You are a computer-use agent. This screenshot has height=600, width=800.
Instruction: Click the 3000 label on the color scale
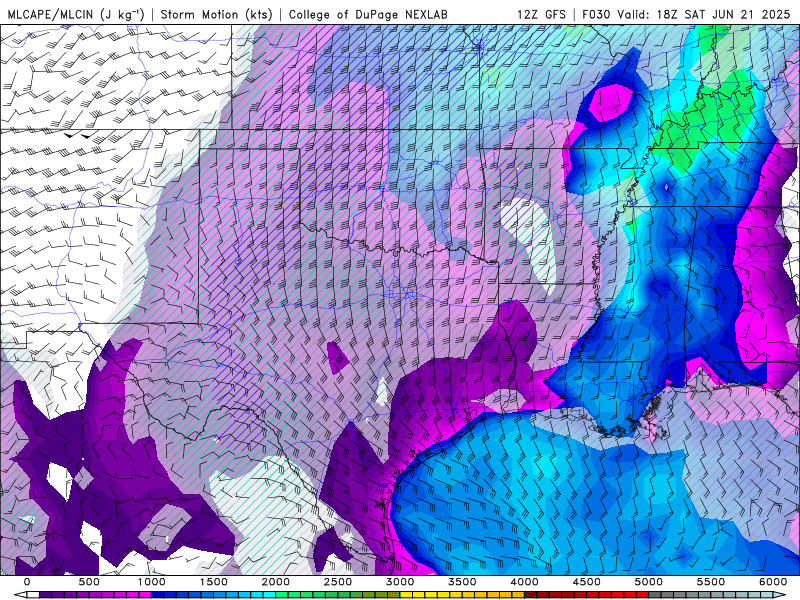400,582
